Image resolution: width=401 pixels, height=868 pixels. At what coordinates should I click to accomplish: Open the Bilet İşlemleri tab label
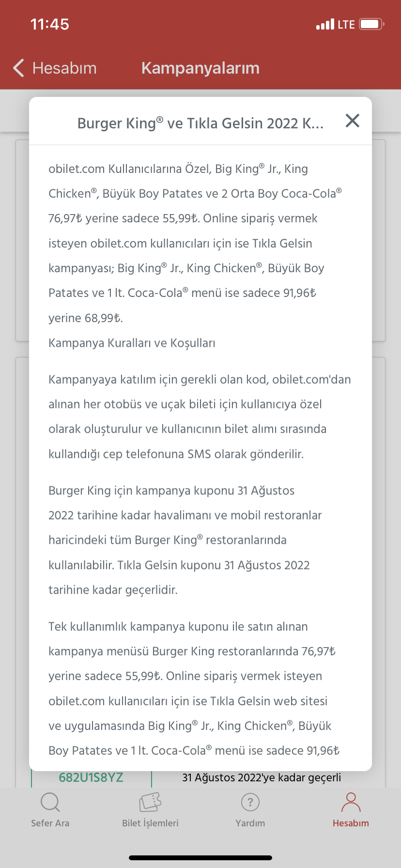150,823
